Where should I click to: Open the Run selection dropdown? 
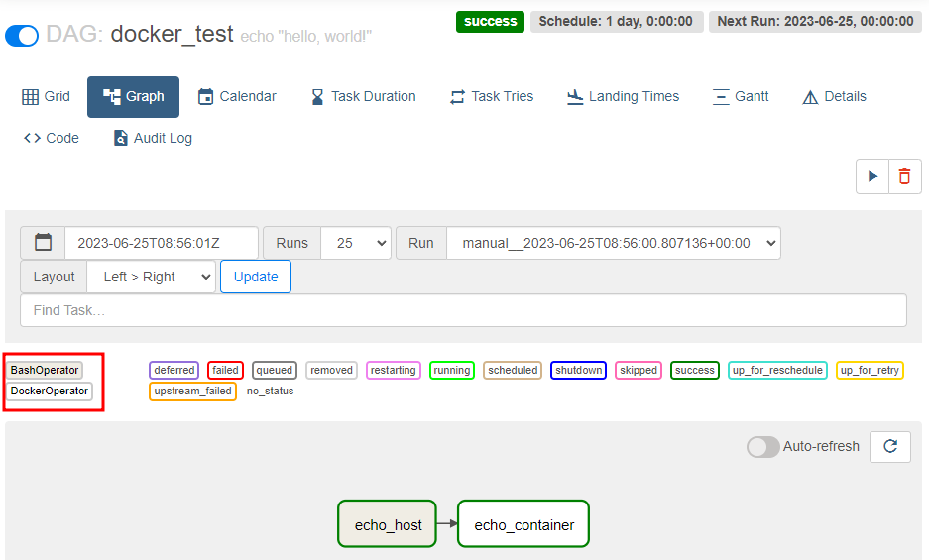click(613, 243)
